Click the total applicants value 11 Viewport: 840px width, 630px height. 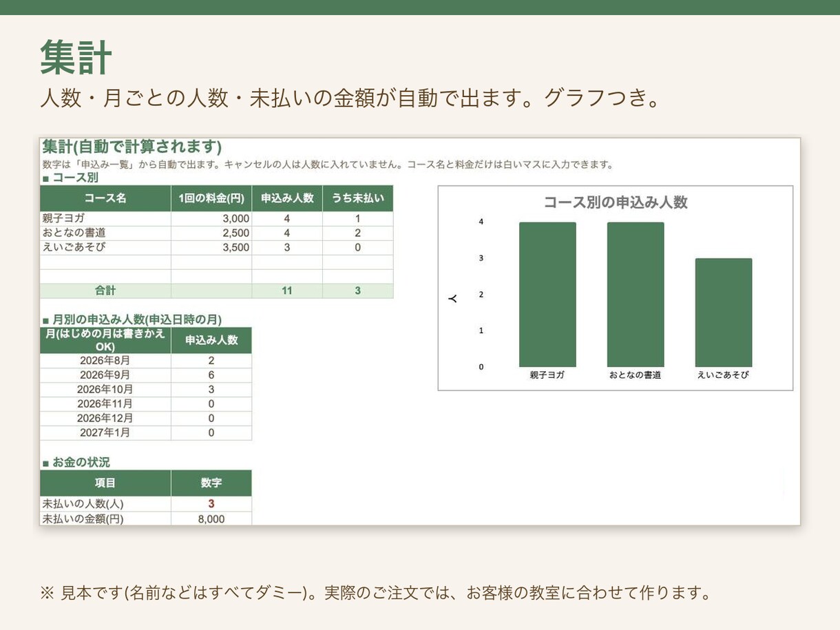pos(287,291)
